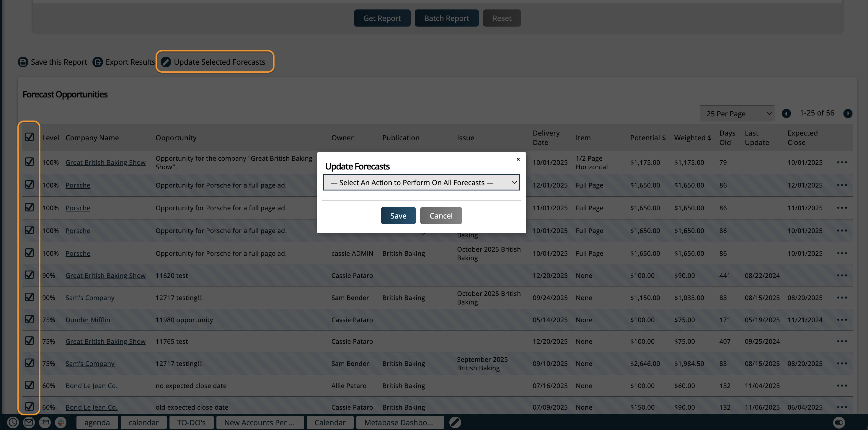
Task: Open three-dot menu for Dunder Mifflin row
Action: 842,320
